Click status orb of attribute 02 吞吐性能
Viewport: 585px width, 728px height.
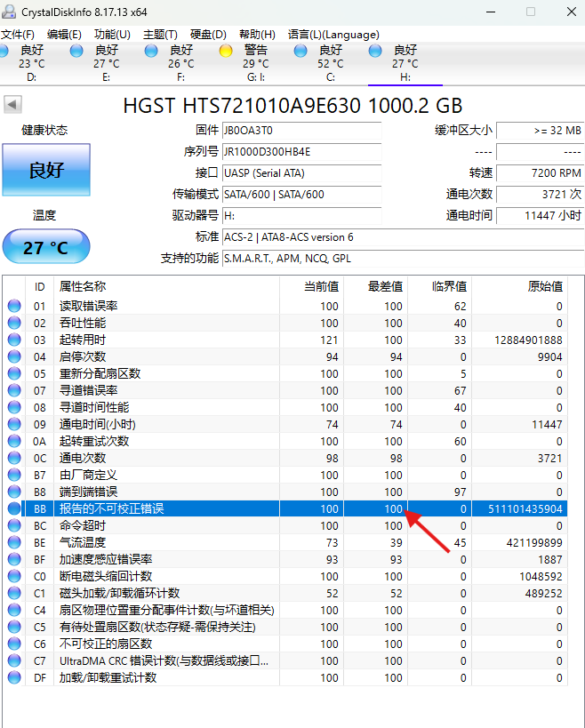pos(14,323)
